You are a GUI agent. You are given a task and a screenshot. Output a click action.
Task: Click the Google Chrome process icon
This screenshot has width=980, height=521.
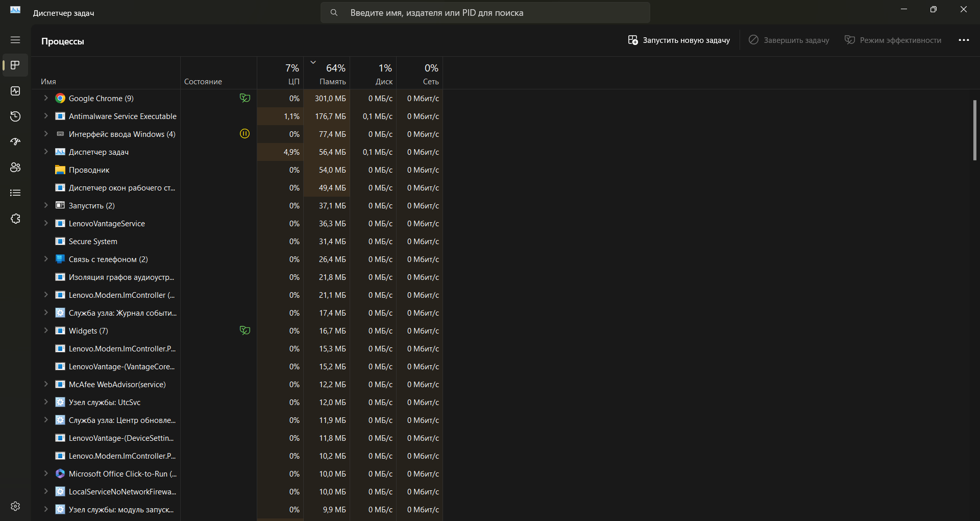tap(60, 98)
